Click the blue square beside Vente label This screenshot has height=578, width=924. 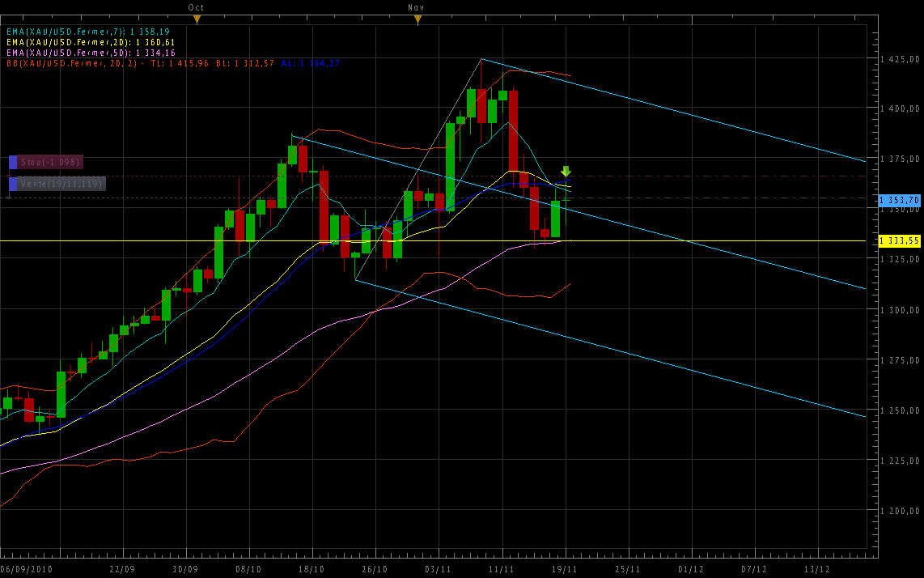tap(13, 184)
